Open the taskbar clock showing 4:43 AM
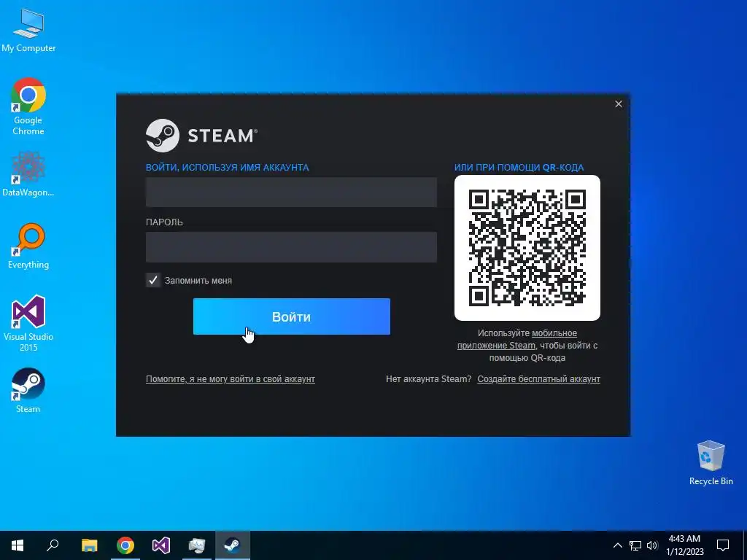 click(x=684, y=545)
